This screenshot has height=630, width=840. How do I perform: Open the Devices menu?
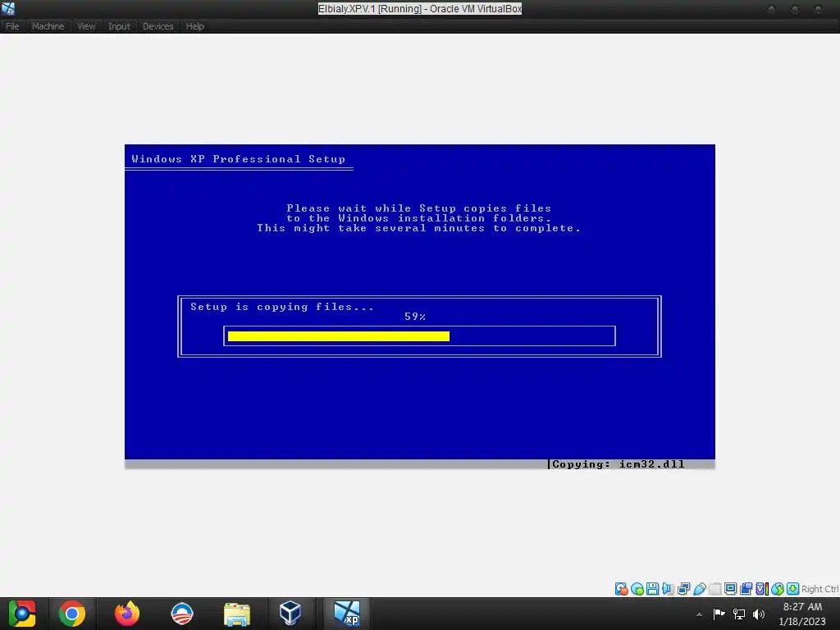tap(158, 26)
